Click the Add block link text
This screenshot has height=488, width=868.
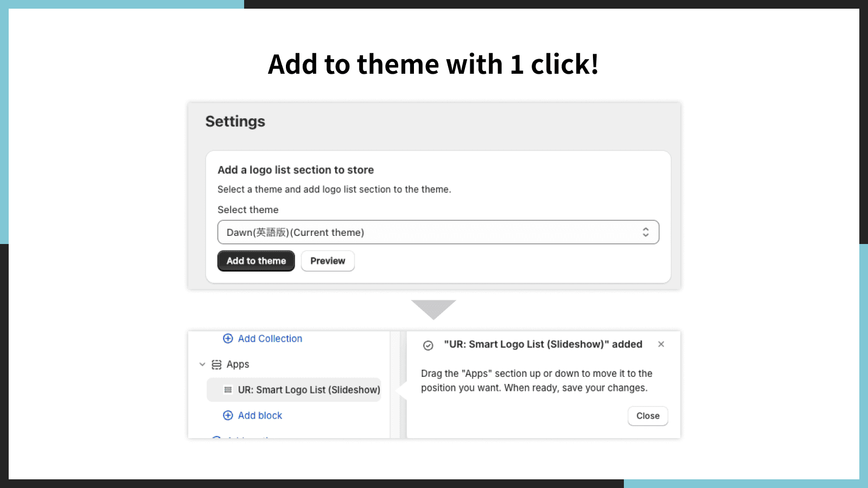coord(260,415)
